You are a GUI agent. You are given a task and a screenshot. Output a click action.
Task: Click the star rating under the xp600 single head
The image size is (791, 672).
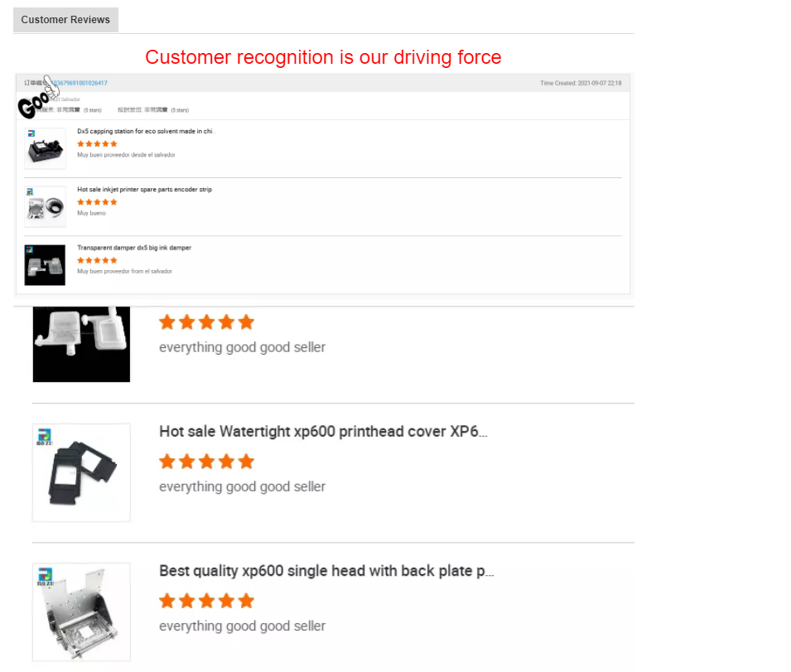point(206,601)
